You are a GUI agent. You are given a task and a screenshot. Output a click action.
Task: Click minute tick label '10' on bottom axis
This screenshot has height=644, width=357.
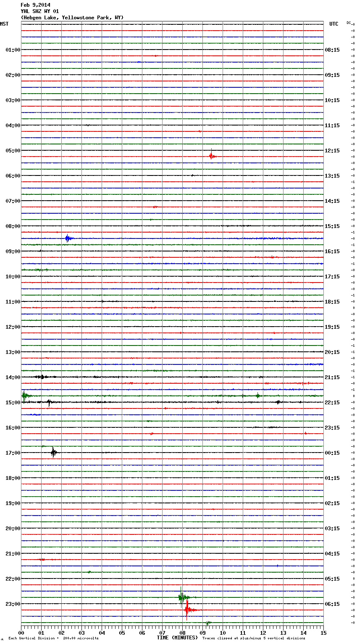pyautogui.click(x=223, y=633)
